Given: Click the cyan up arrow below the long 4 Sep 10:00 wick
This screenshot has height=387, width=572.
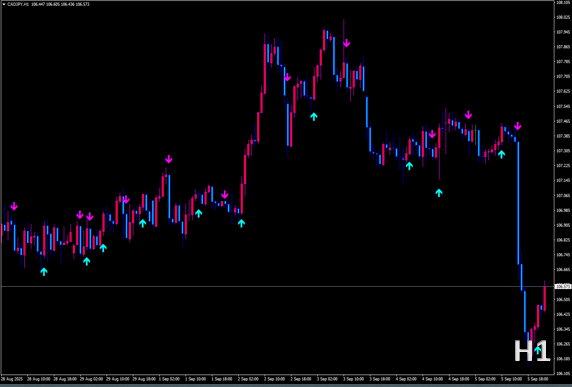Looking at the screenshot, I should pyautogui.click(x=439, y=193).
